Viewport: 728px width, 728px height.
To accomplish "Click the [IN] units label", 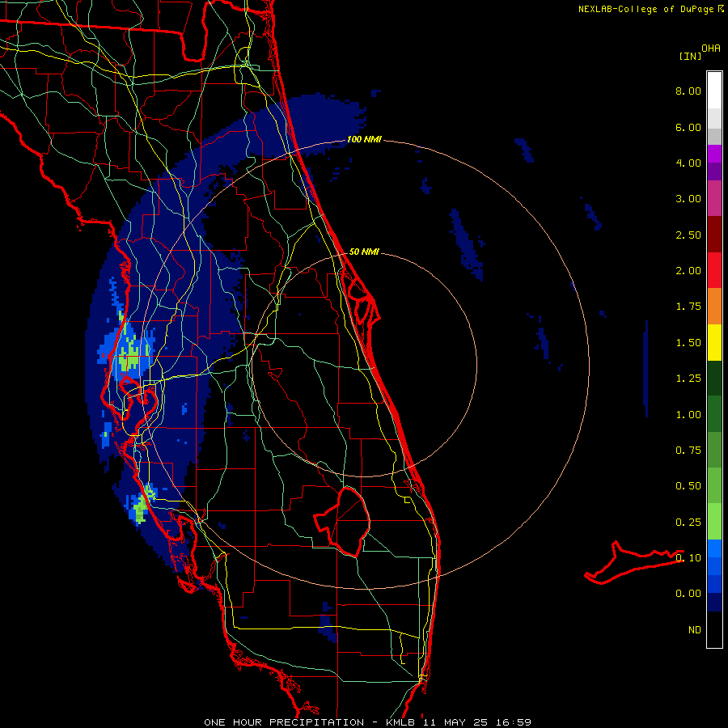I will [690, 56].
